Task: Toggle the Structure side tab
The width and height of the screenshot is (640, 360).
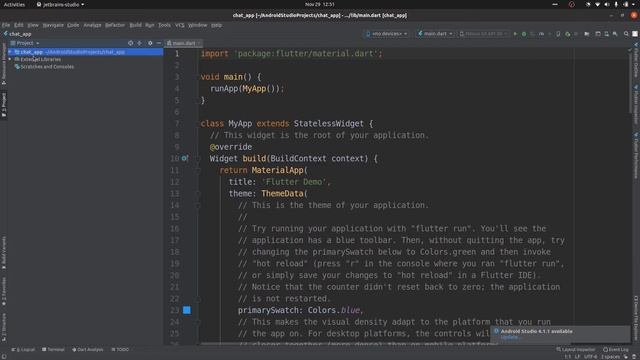Action: 4,327
